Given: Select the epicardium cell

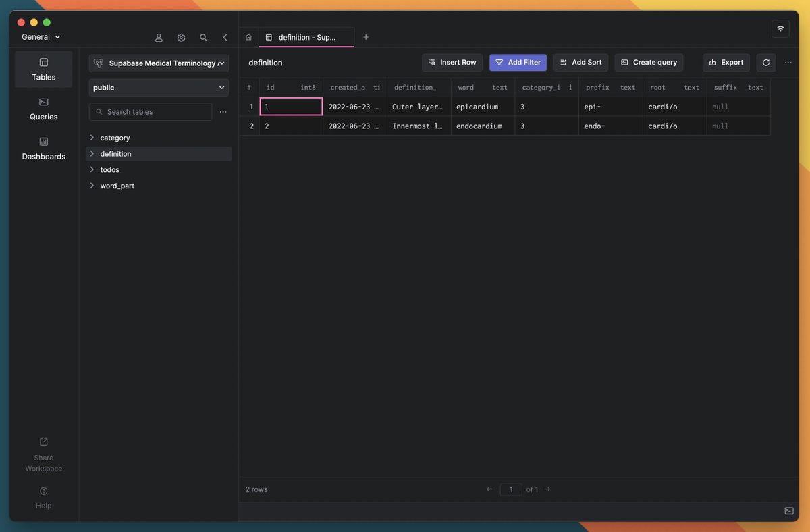Looking at the screenshot, I should tap(483, 107).
